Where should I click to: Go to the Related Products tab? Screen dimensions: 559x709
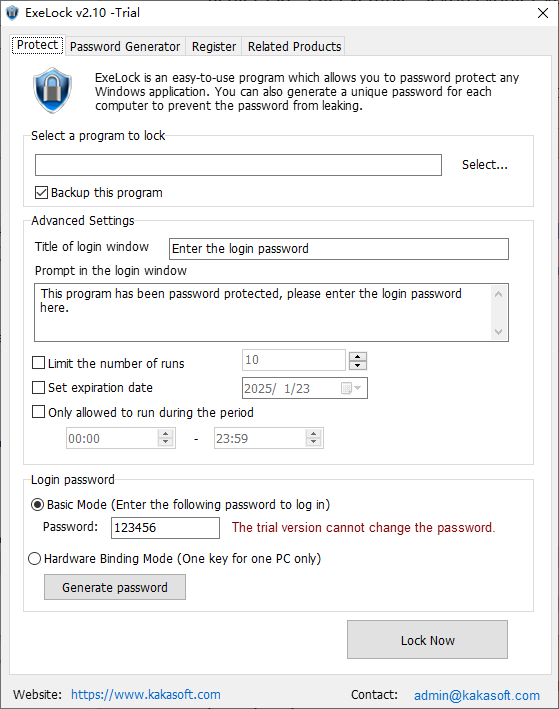294,47
